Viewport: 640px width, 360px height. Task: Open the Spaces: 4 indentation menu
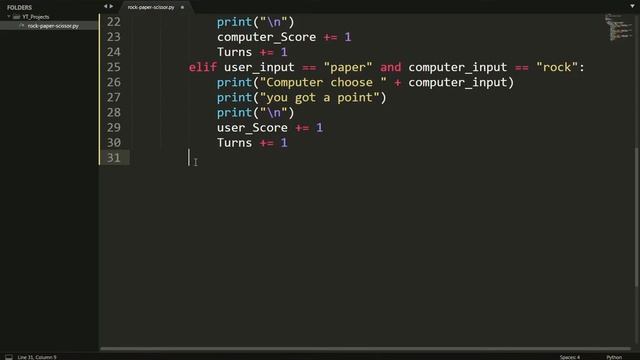pyautogui.click(x=570, y=357)
